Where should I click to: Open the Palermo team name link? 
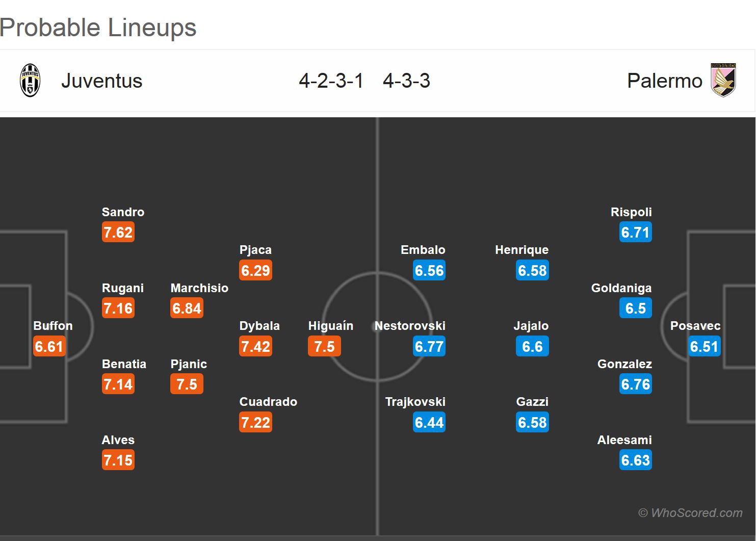(x=664, y=81)
